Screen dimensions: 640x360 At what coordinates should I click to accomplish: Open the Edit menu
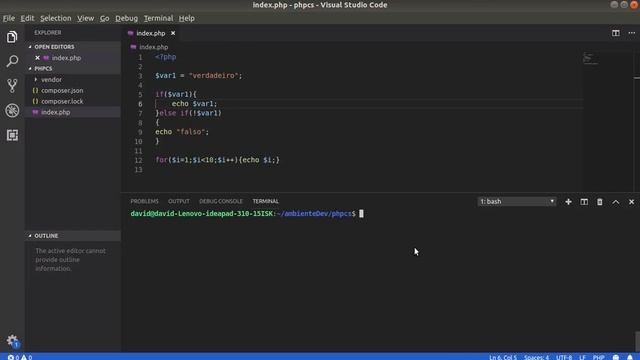pyautogui.click(x=27, y=18)
